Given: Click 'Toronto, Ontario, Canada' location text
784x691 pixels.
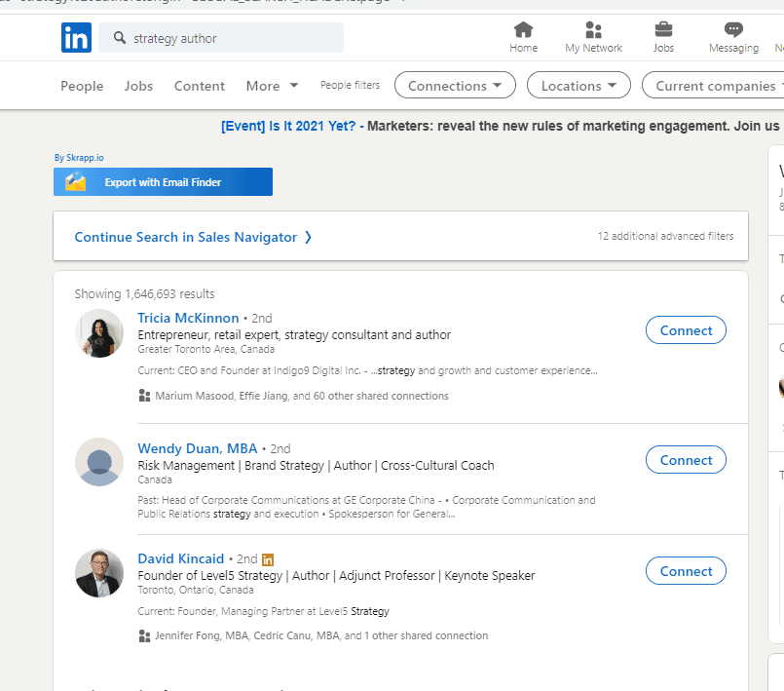Looking at the screenshot, I should point(196,590).
